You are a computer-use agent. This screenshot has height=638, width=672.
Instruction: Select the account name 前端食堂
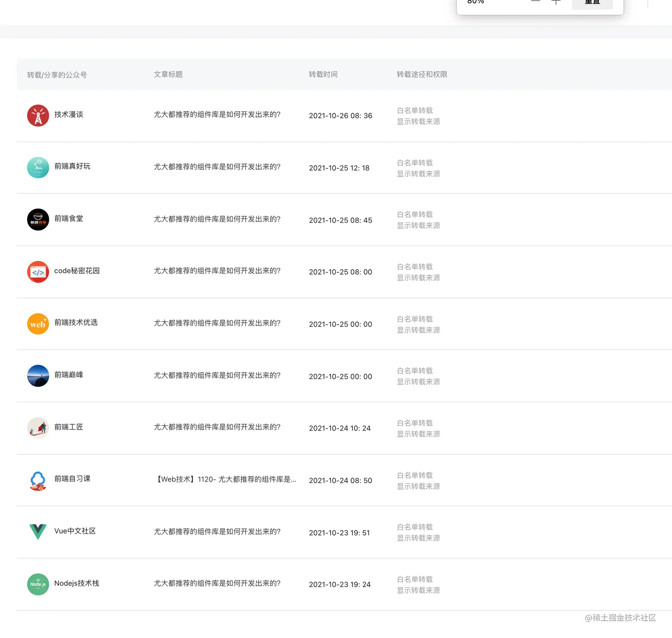(x=69, y=219)
